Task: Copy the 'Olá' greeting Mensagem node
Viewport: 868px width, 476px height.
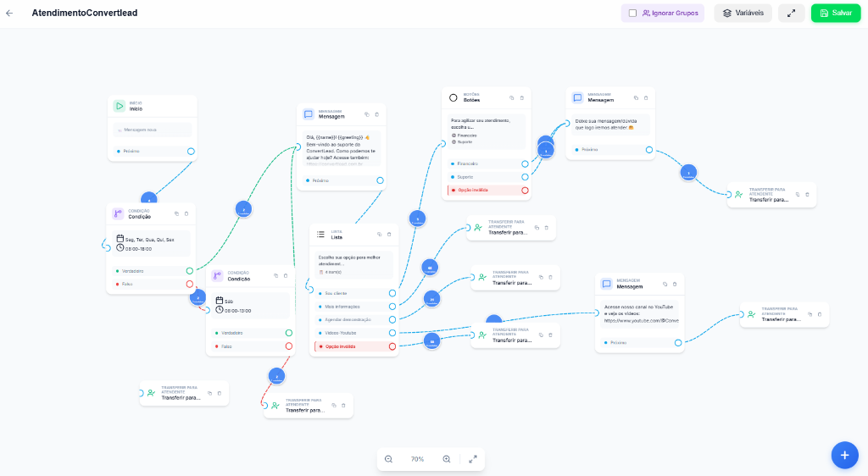Action: click(x=366, y=114)
